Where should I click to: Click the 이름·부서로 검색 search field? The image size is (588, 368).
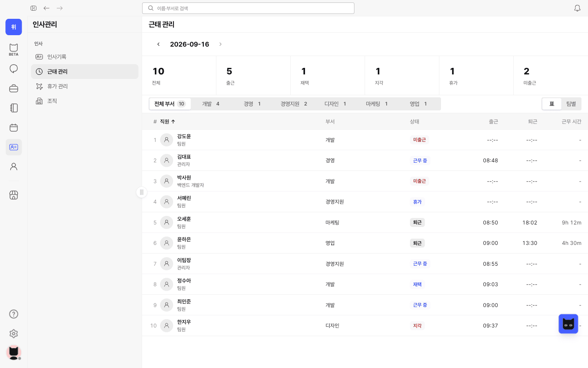pos(248,8)
